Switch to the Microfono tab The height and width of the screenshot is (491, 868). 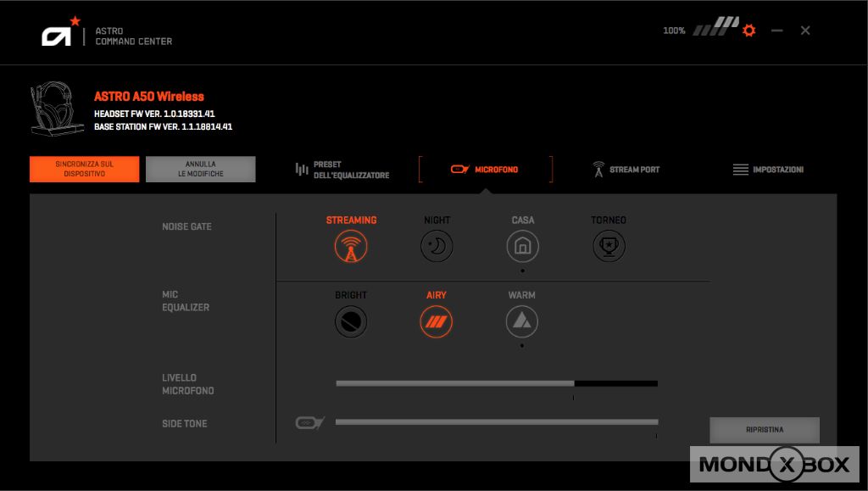click(485, 170)
